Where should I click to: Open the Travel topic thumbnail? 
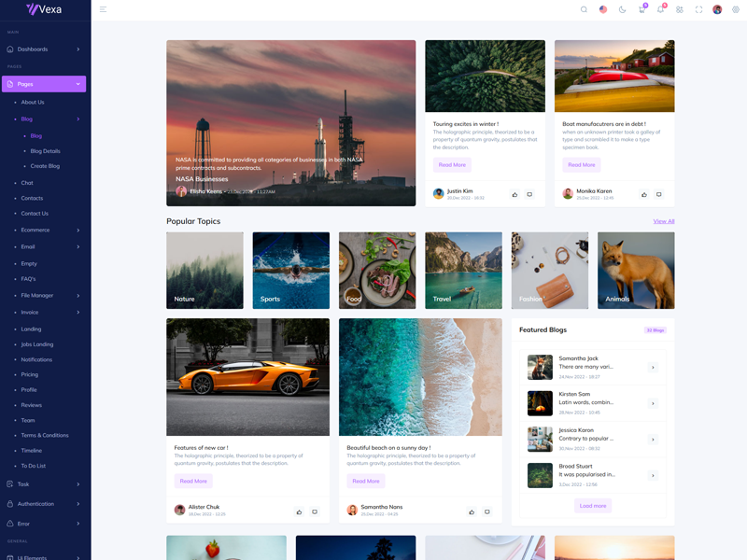[x=463, y=271]
